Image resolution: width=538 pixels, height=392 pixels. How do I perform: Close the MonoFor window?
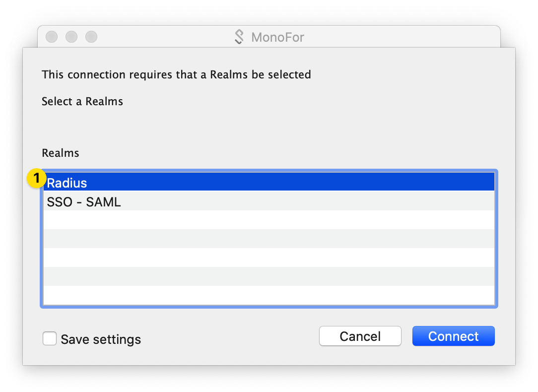point(52,37)
